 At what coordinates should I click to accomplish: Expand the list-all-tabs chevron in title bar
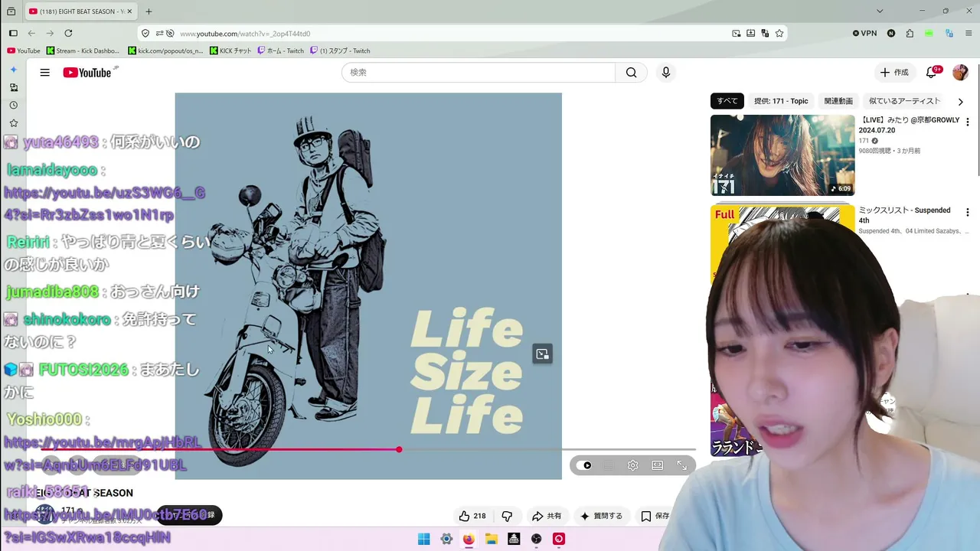pyautogui.click(x=880, y=11)
